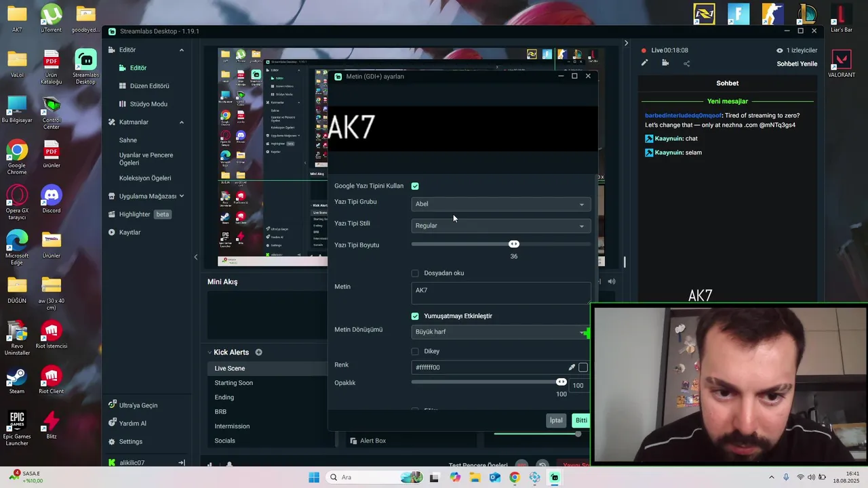Click the white color swatch beside Renk

point(583,367)
